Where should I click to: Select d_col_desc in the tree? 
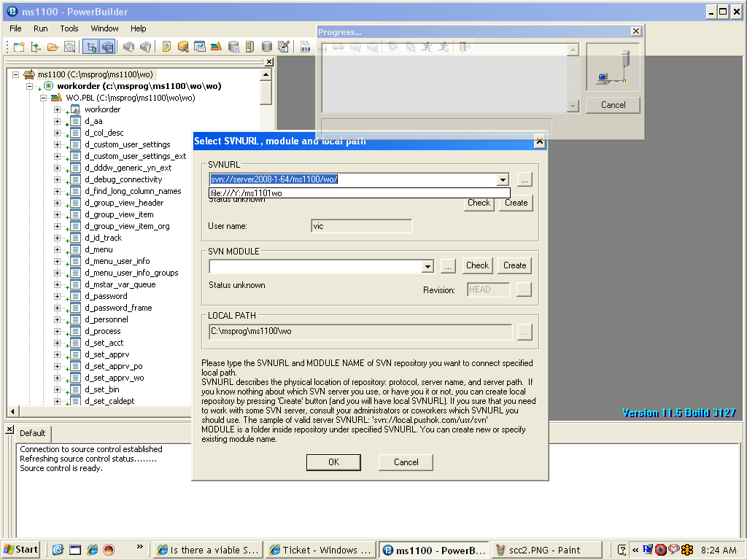coord(104,133)
